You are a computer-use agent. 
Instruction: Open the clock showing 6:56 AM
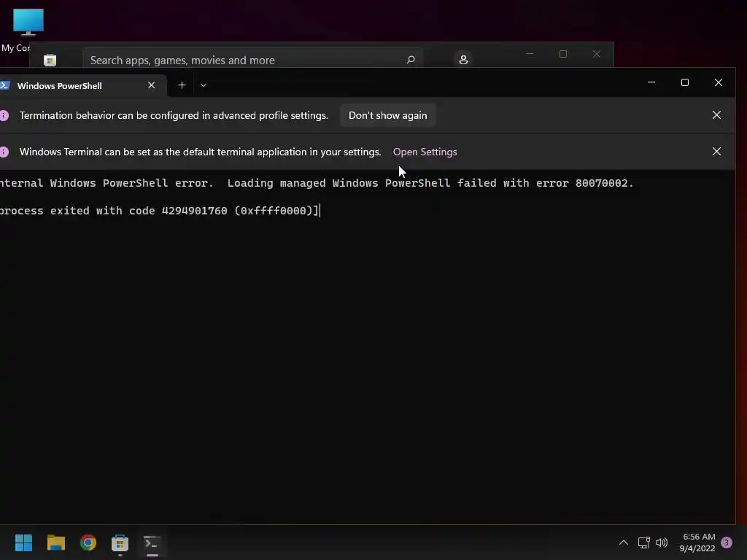point(697,542)
